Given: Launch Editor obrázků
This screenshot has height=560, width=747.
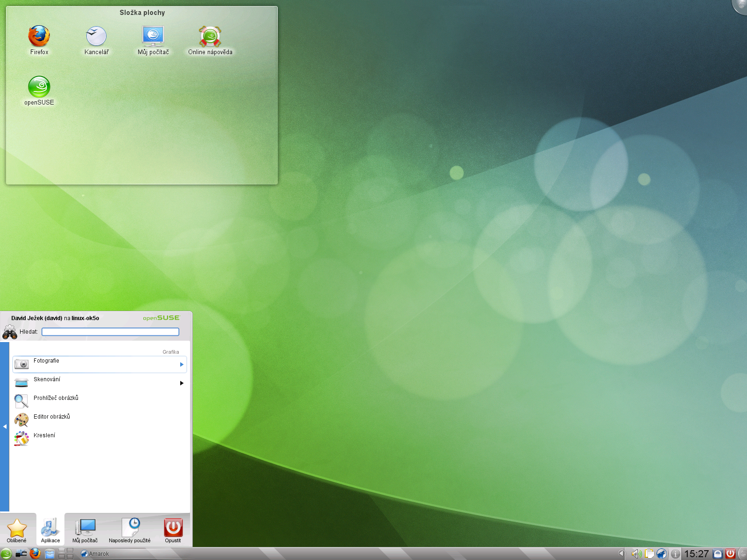Looking at the screenshot, I should tap(99, 420).
